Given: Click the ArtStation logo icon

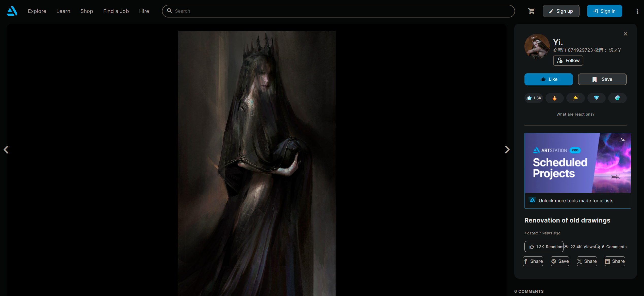Looking at the screenshot, I should [x=12, y=11].
